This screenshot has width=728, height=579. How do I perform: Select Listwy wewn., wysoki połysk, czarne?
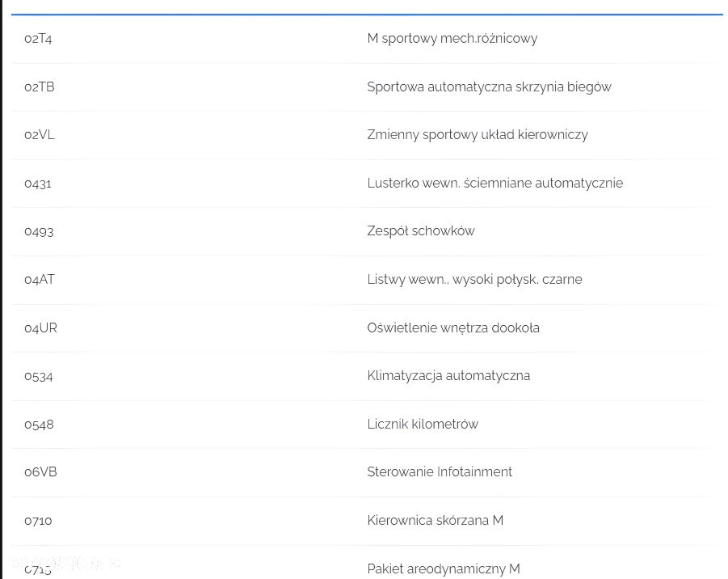(x=474, y=279)
